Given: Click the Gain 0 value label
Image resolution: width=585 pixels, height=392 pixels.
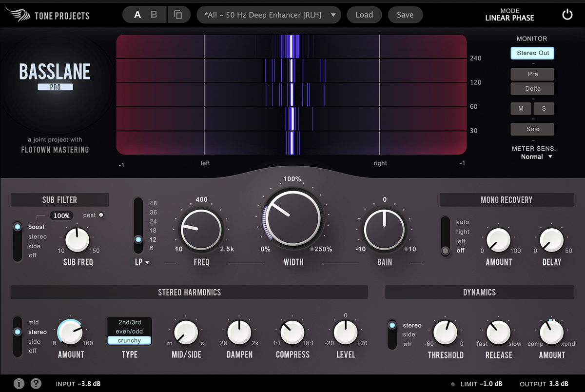Looking at the screenshot, I should point(385,199).
